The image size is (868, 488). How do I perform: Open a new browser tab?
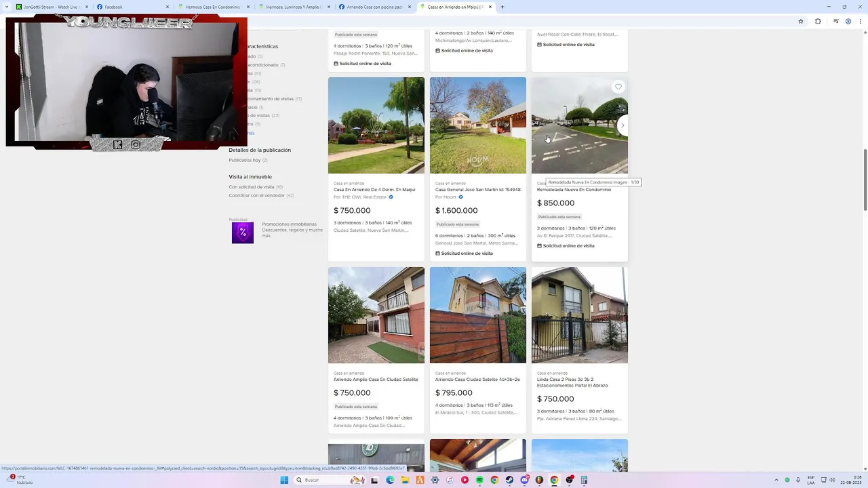coord(502,7)
